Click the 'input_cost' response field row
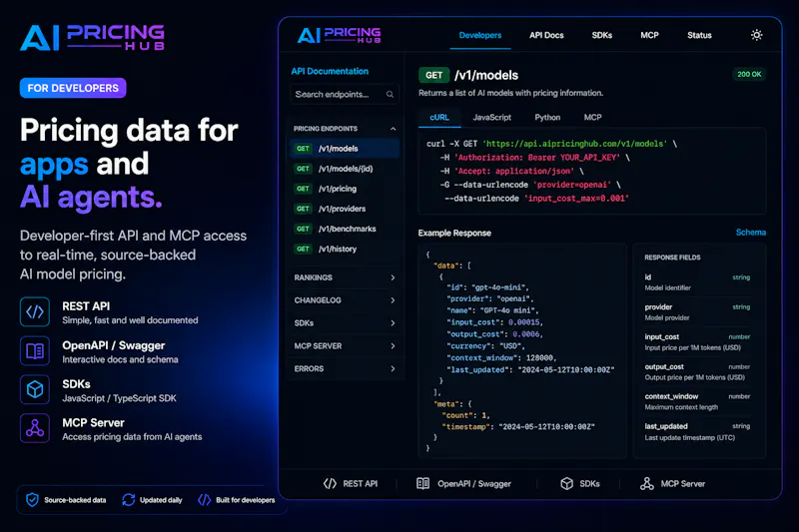Image resolution: width=799 pixels, height=532 pixels. (697, 342)
